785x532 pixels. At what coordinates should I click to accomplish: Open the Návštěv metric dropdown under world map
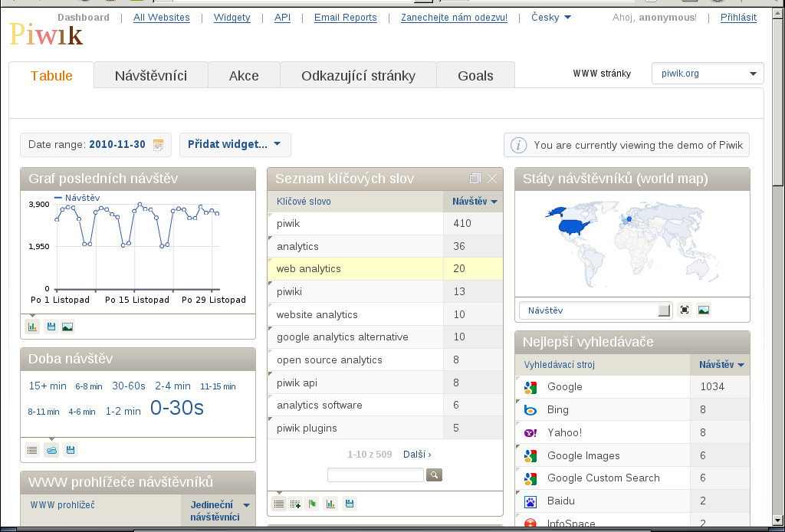[x=595, y=310]
